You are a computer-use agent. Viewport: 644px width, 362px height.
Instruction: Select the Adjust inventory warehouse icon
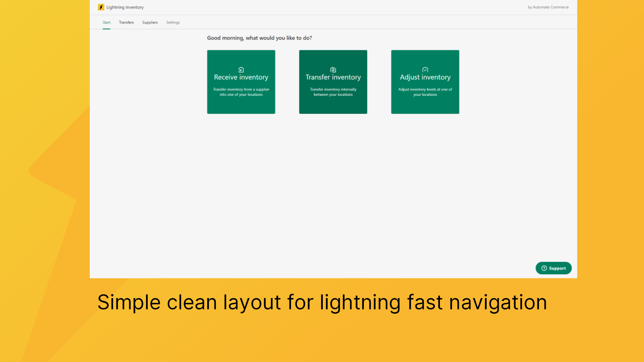[425, 69]
